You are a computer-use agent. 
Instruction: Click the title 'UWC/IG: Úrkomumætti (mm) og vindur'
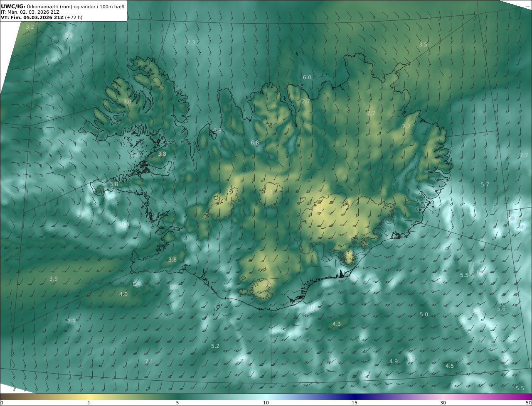coord(62,6)
